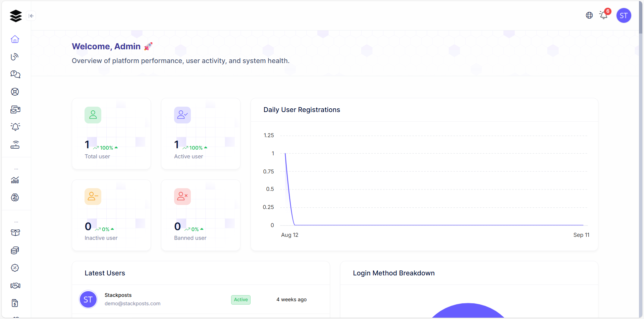Screen dimensions: 644x319
Task: Click the notification bell with badge 6
Action: pos(604,15)
